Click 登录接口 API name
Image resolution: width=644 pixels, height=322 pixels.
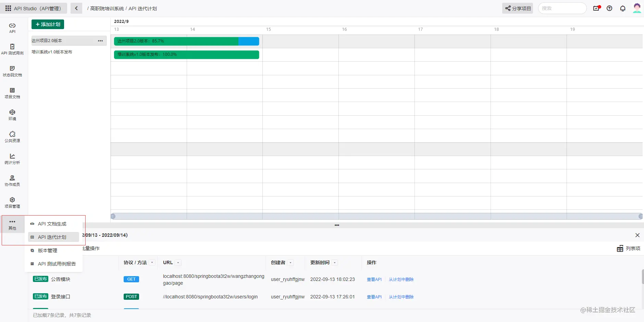click(61, 297)
